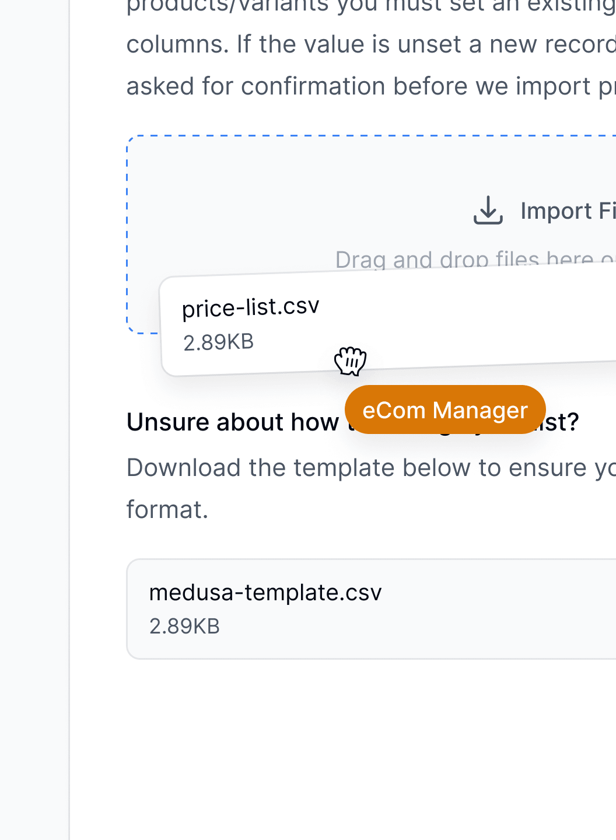The height and width of the screenshot is (840, 616).
Task: Click the medusa-template.csv file name
Action: tap(265, 592)
